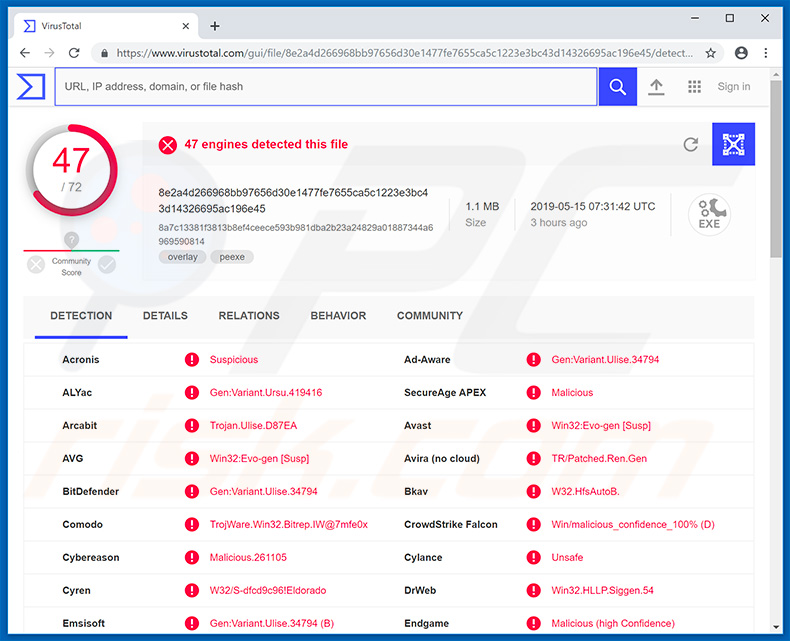790x641 pixels.
Task: Click the peexe tag
Action: [x=232, y=257]
